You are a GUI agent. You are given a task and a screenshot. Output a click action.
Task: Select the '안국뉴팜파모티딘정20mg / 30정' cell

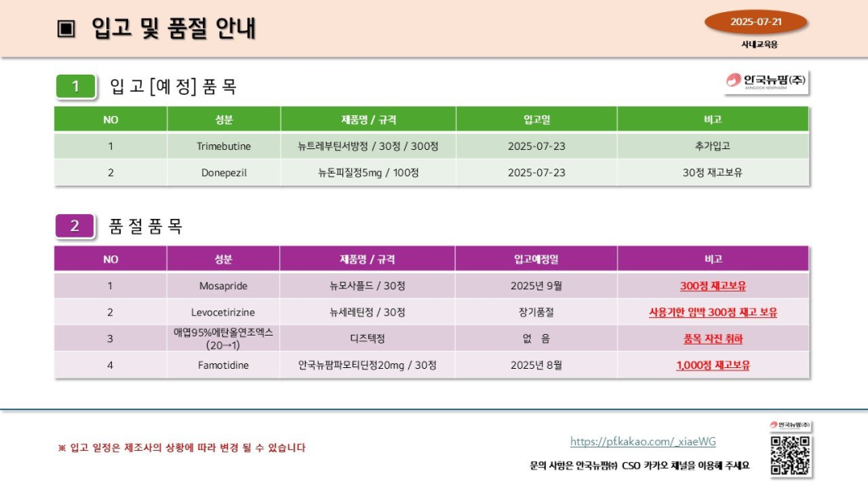coord(367,365)
